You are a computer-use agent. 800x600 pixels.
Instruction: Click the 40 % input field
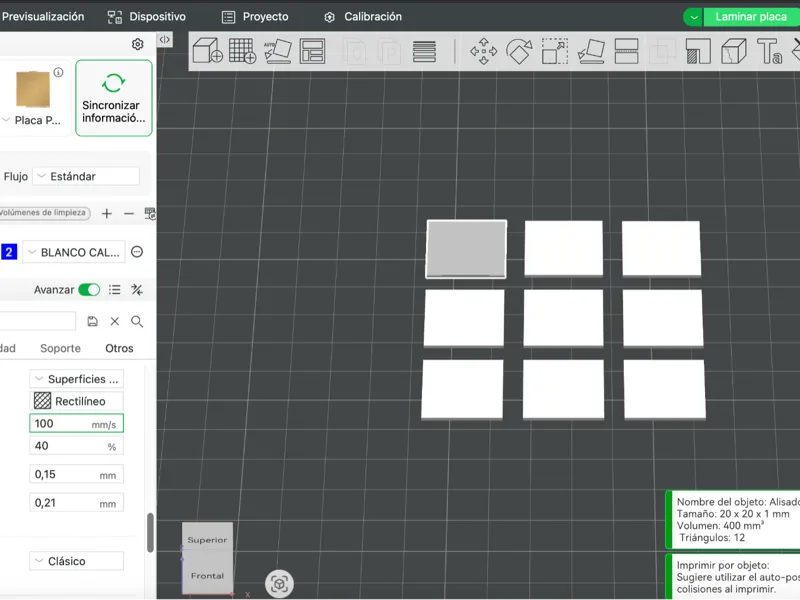tap(77, 446)
